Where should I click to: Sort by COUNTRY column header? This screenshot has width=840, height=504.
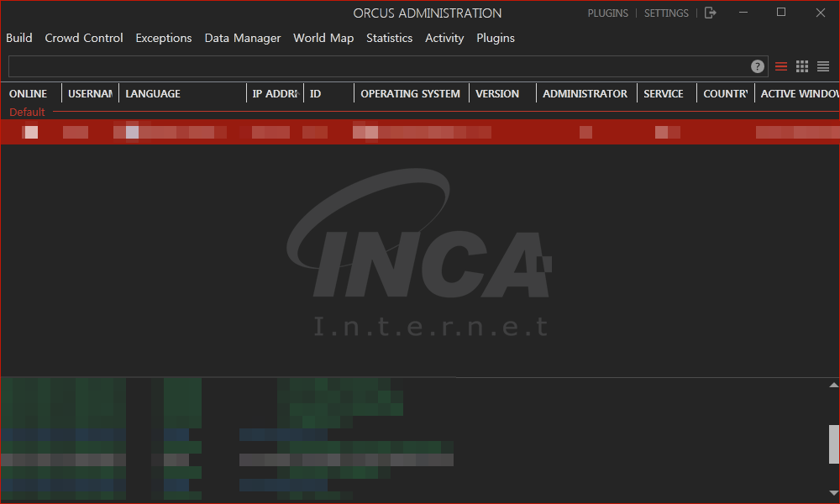click(726, 94)
